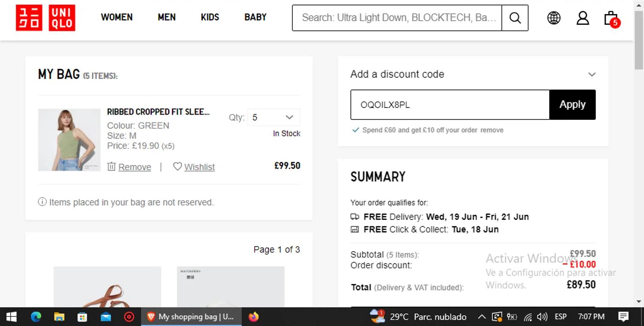This screenshot has height=326, width=644.
Task: Click the "Colour: GREEN" text
Action: point(138,125)
